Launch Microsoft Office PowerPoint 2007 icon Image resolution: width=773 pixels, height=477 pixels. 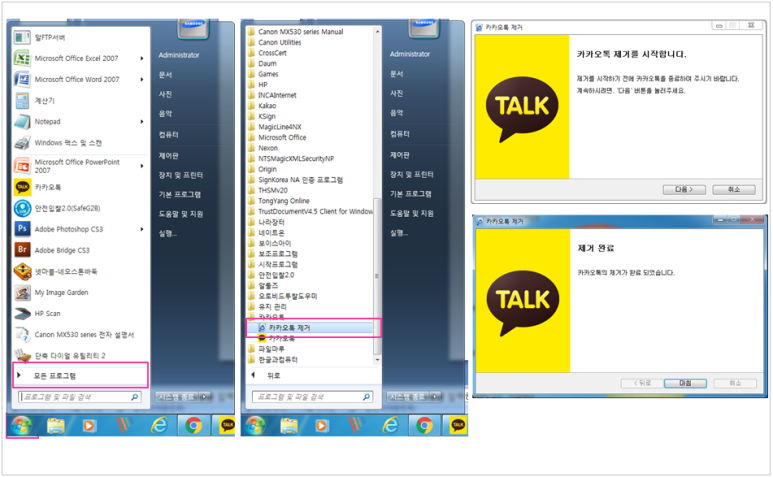pos(22,166)
